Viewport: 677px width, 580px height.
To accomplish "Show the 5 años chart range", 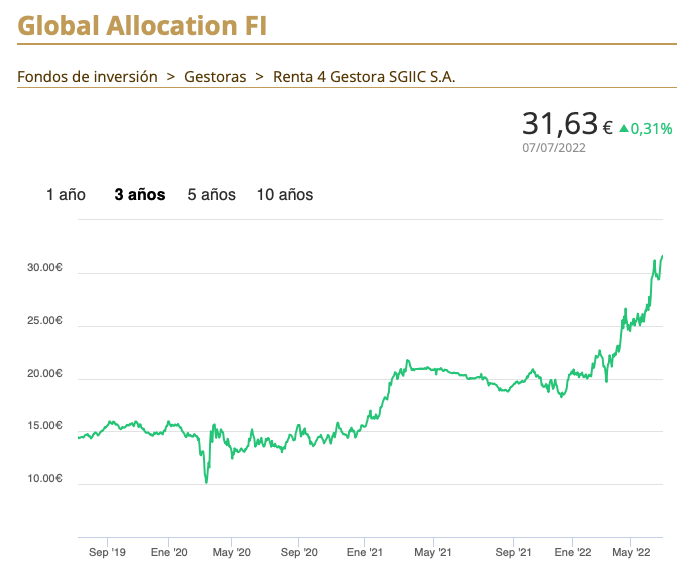I will (212, 195).
